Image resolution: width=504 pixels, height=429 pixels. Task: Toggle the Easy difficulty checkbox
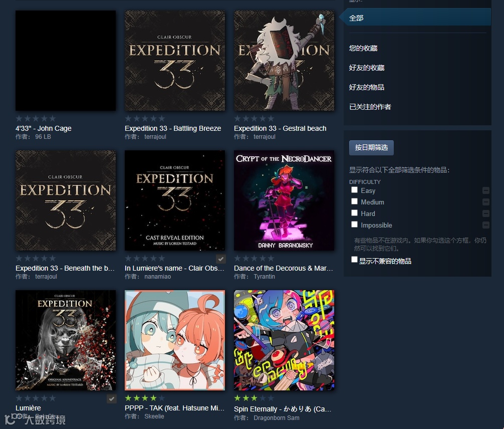click(354, 190)
